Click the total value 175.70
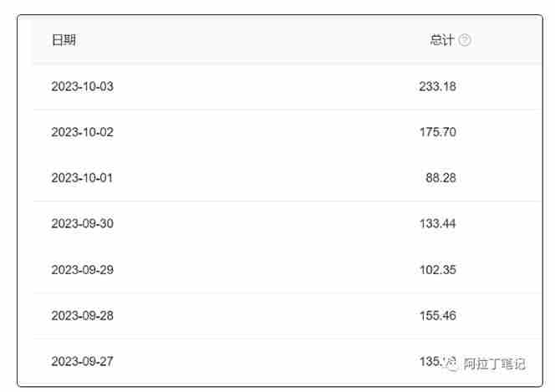The image size is (555, 392). (x=438, y=132)
